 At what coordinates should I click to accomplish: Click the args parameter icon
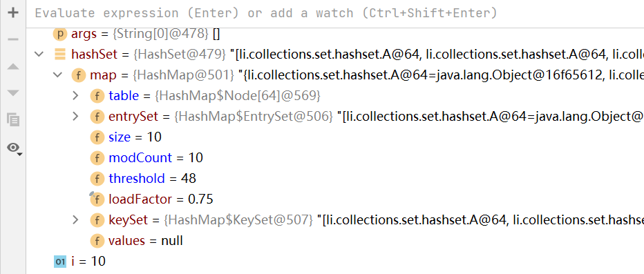(x=59, y=34)
